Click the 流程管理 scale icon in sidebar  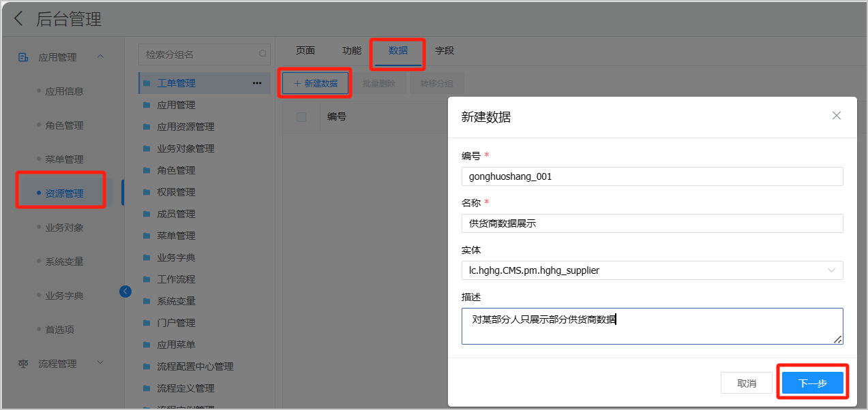pyautogui.click(x=23, y=364)
